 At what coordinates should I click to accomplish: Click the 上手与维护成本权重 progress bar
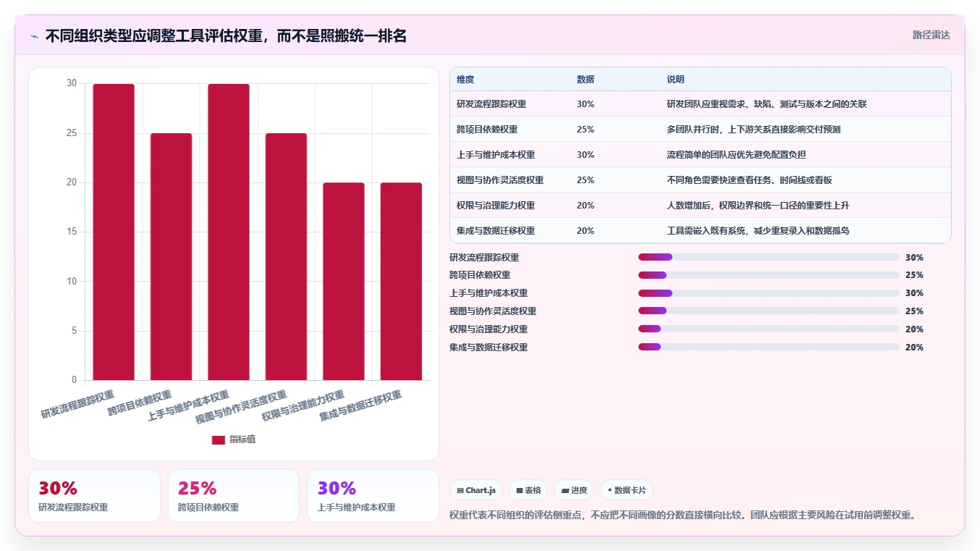(769, 293)
